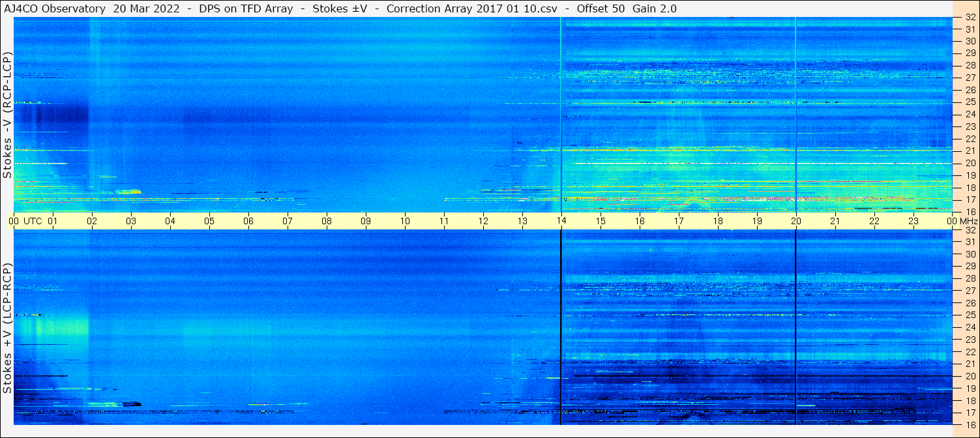
Task: Select the 20 hour label on time axis
Action: click(796, 221)
